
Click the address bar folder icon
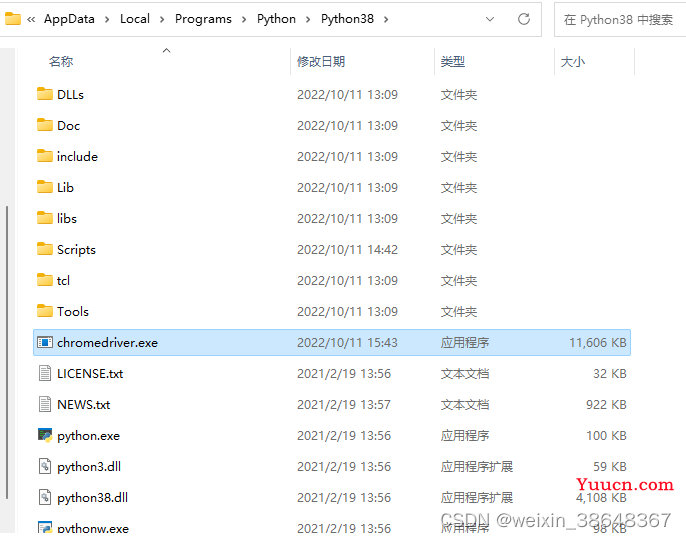[x=13, y=19]
